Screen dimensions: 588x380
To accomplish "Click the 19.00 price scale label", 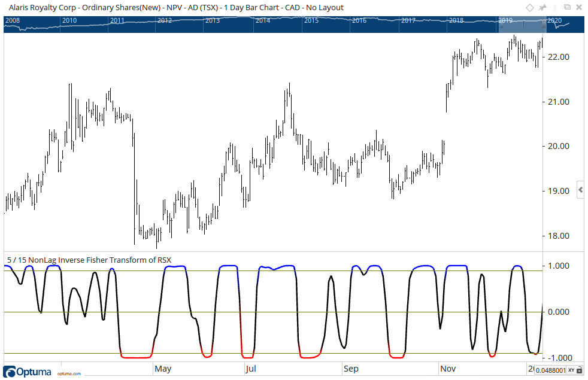I will pos(559,191).
